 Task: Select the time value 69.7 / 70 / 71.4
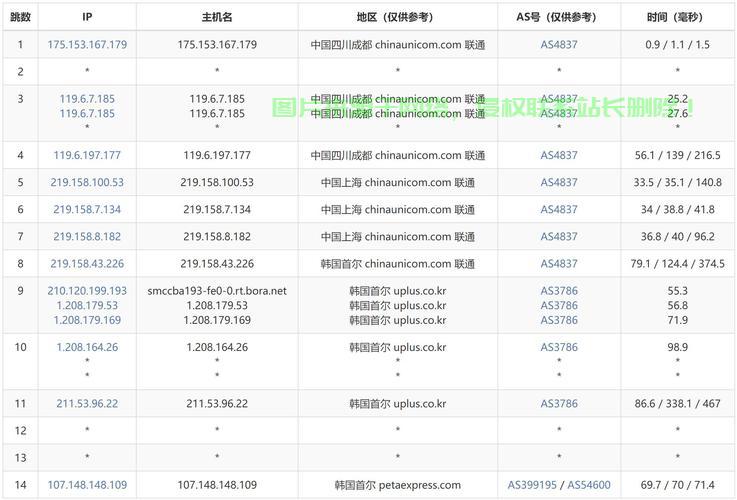click(677, 485)
